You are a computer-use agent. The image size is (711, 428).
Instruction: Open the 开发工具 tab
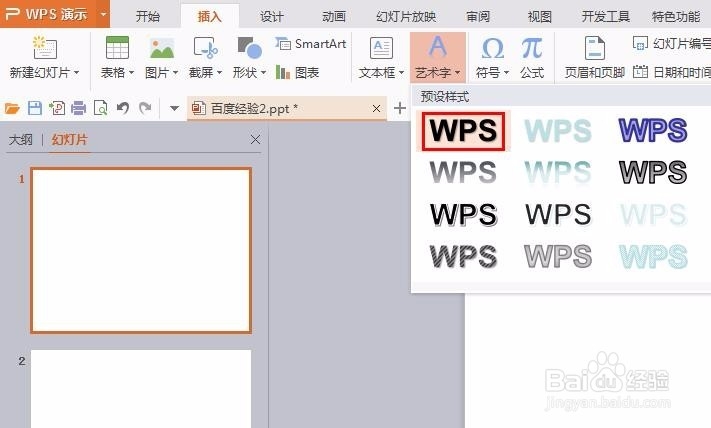(x=606, y=17)
